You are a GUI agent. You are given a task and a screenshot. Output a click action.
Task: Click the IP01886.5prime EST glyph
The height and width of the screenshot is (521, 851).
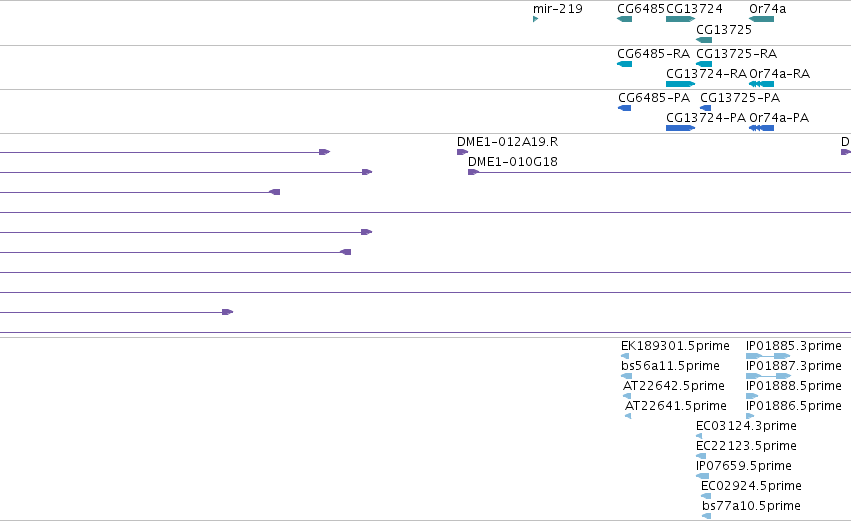pyautogui.click(x=750, y=416)
